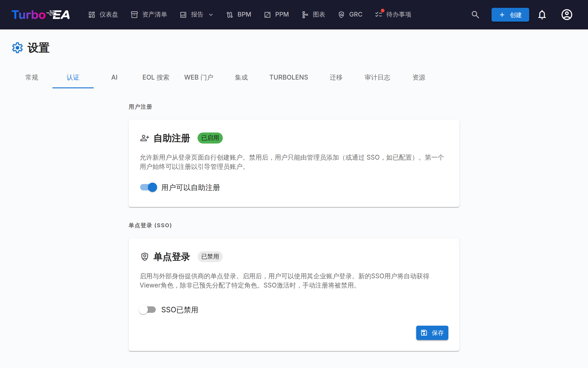Screen dimensions: 588x368
Task: Open the user account avatar
Action: pos(567,14)
